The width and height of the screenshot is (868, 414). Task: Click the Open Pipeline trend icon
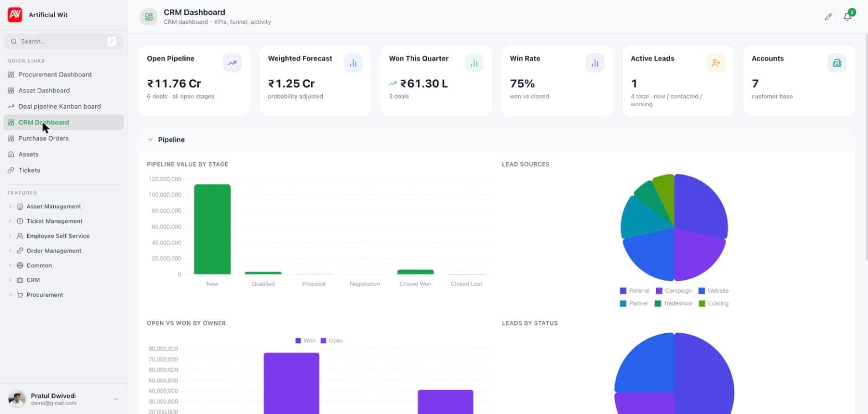pyautogui.click(x=232, y=63)
